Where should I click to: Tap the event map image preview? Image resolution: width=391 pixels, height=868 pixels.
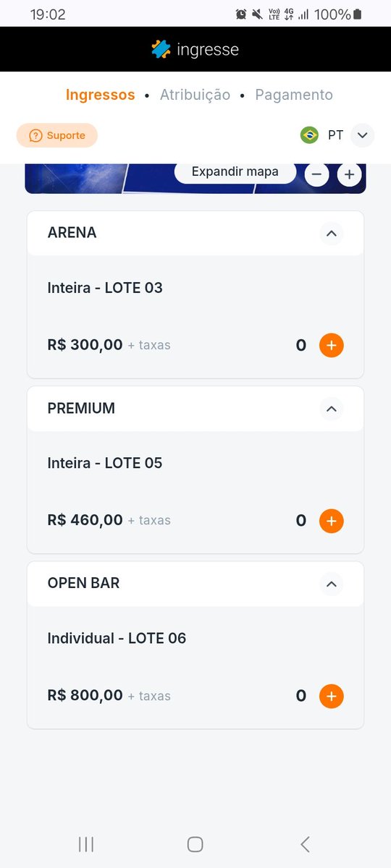tap(100, 178)
